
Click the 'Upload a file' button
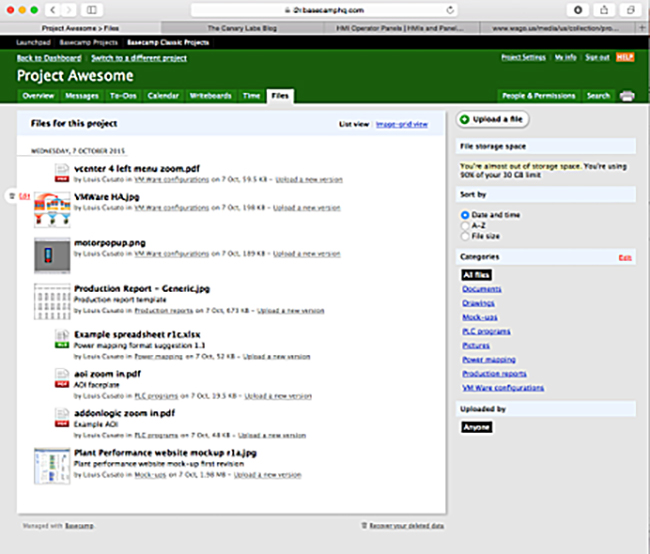coord(494,120)
